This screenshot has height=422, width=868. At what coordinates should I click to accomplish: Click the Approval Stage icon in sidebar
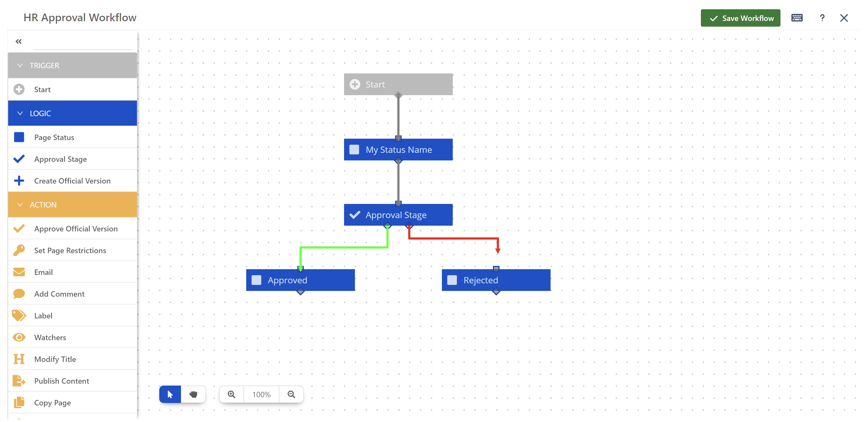click(19, 159)
